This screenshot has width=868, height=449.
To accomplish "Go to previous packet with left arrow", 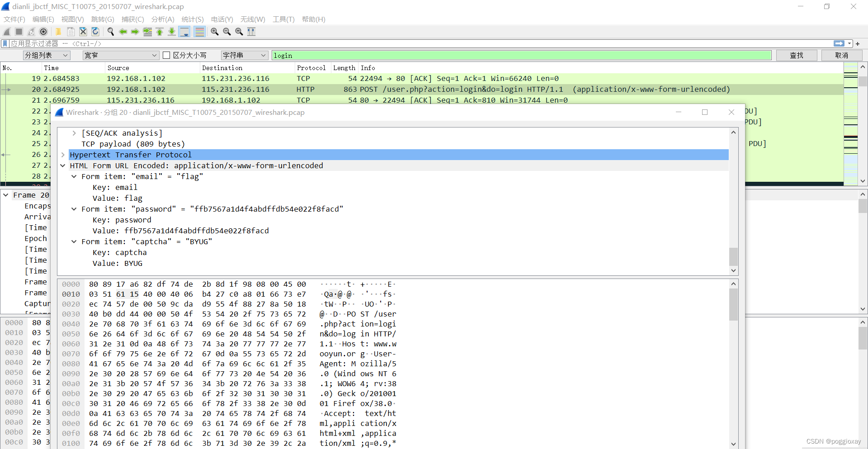I will click(x=123, y=32).
